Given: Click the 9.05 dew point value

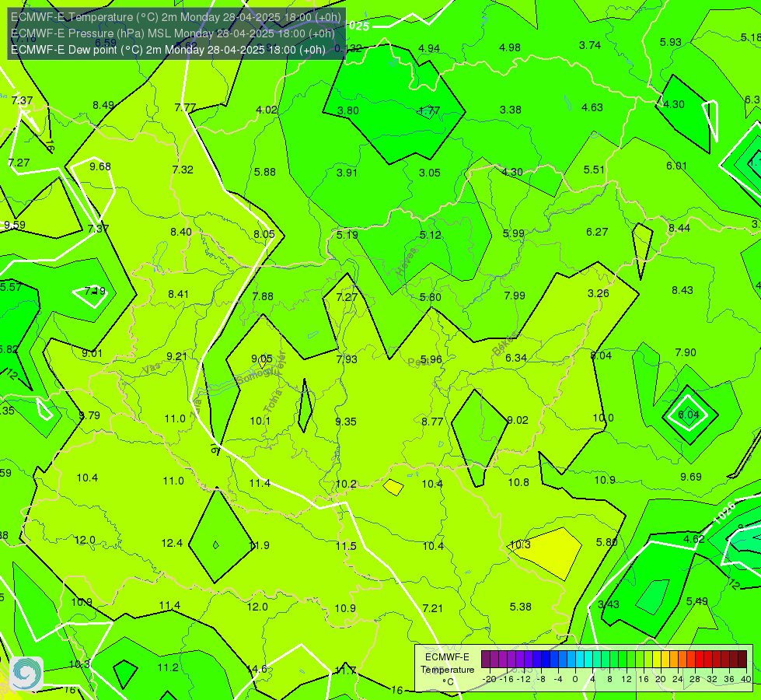Looking at the screenshot, I should [x=262, y=359].
